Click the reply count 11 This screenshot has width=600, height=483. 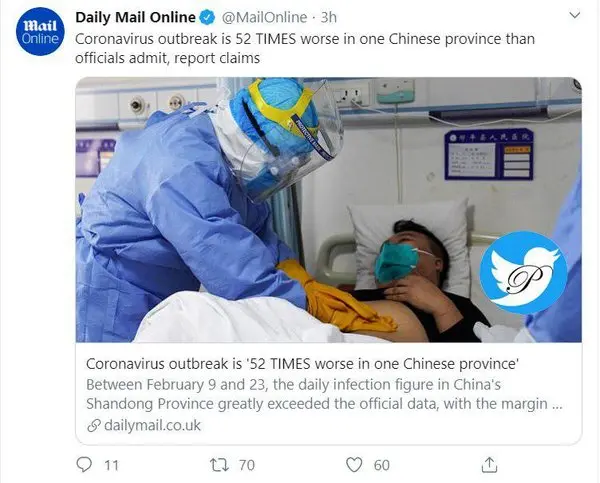[x=111, y=465]
